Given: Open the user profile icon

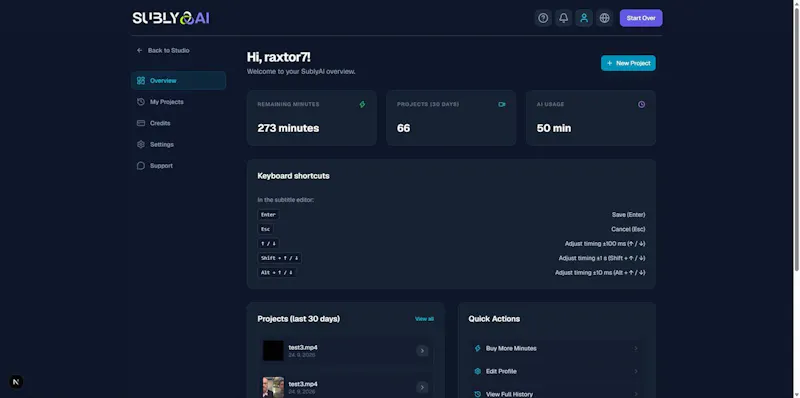Looking at the screenshot, I should [x=584, y=18].
